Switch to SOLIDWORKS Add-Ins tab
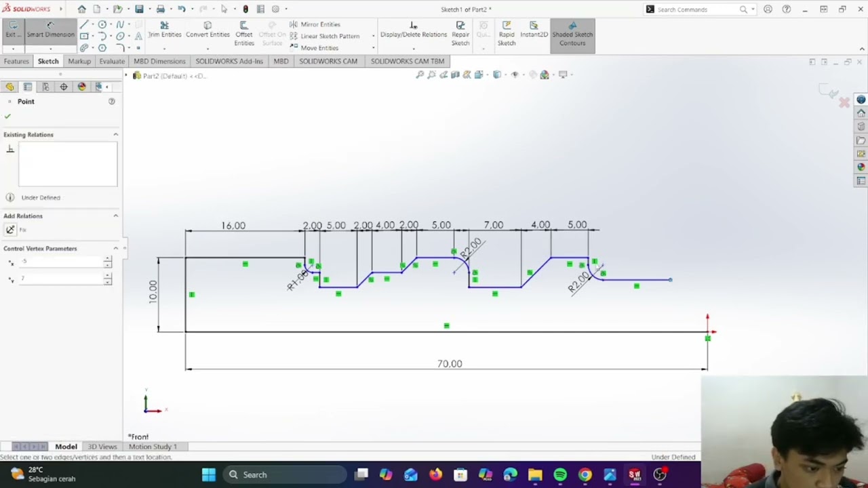The width and height of the screenshot is (868, 488). [x=229, y=61]
